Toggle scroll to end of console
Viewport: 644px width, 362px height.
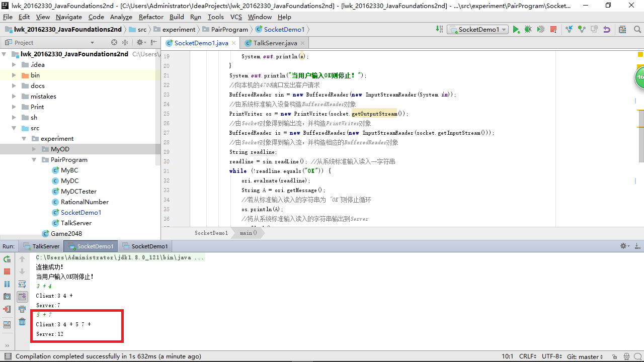pos(22,297)
